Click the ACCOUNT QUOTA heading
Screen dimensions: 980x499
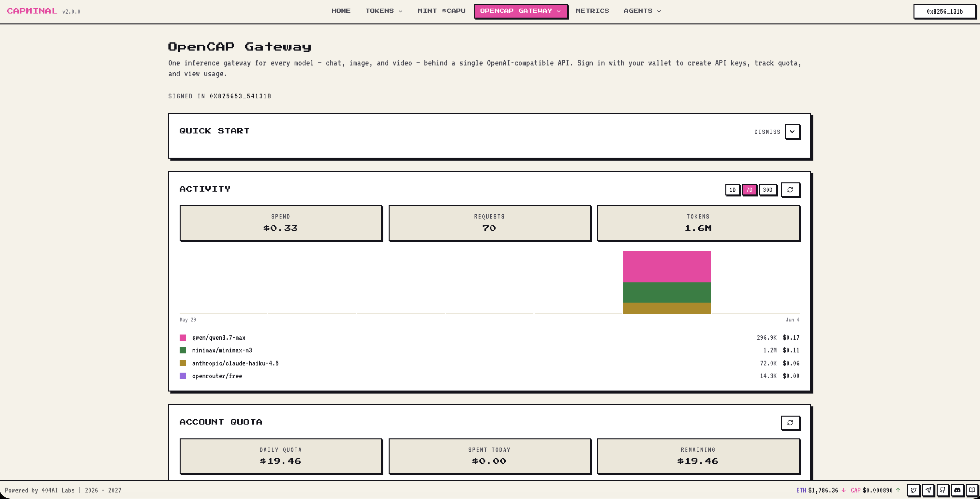[221, 422]
